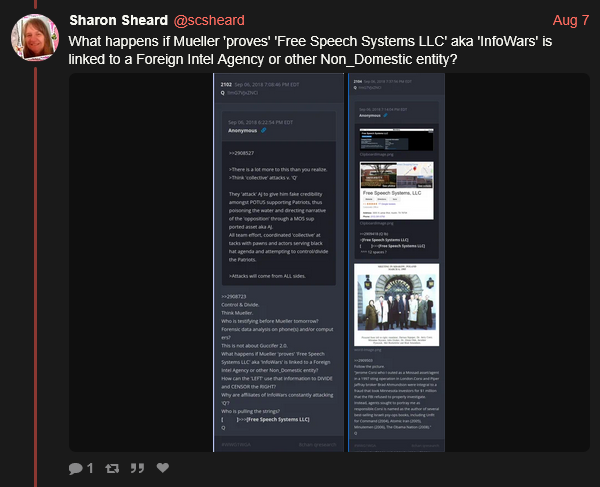
Task: Click the link icon beside Anonymous in left post
Action: point(264,130)
